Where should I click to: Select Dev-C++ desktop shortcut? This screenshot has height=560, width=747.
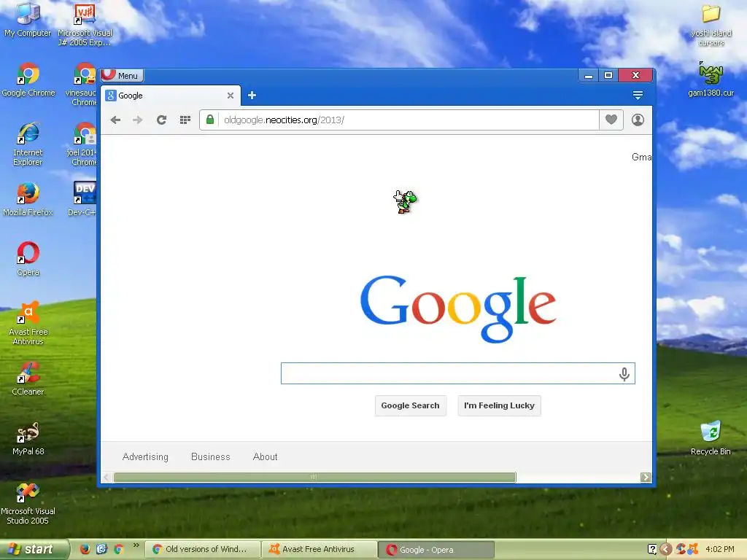point(83,199)
